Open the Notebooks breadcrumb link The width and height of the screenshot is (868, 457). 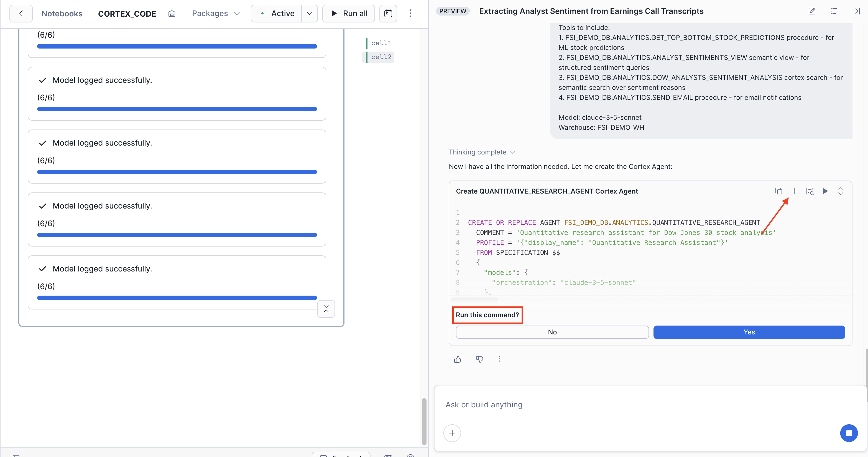(x=62, y=14)
